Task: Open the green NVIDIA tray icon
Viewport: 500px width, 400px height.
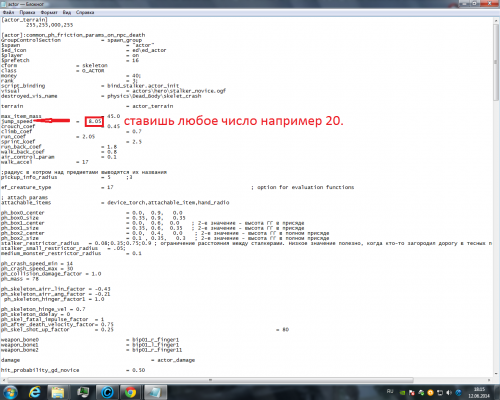Action: 402,393
